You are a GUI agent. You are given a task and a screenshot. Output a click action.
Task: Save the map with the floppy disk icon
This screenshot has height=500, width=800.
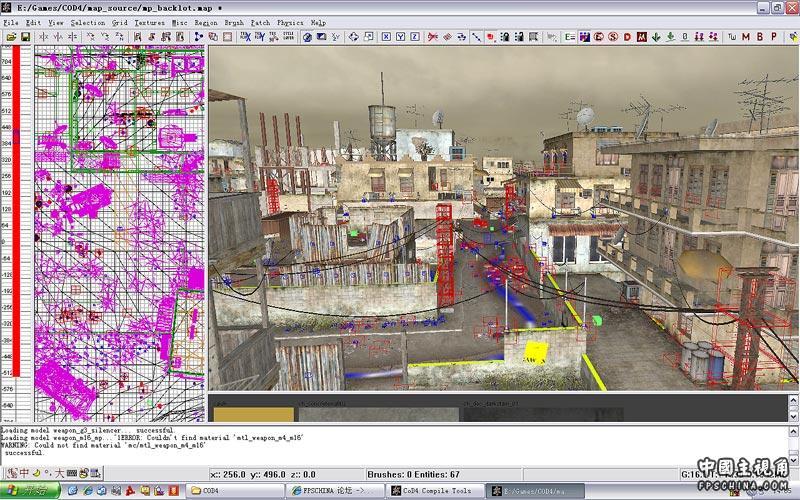click(25, 37)
